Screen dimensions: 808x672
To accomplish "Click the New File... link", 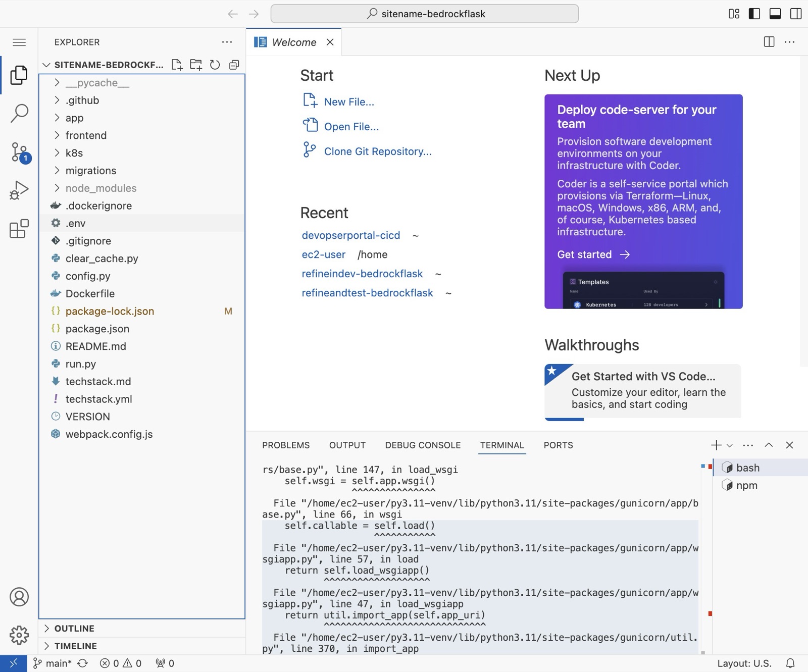I will 339,101.
